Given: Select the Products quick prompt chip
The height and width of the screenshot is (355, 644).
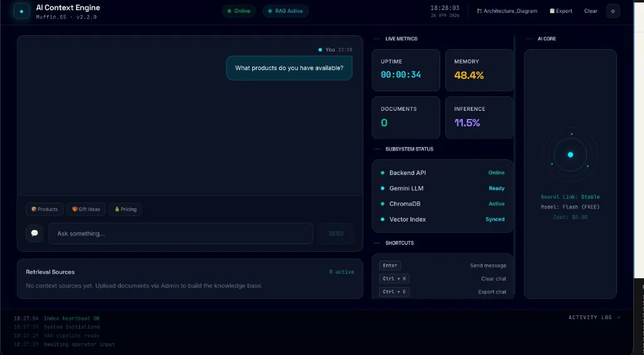Looking at the screenshot, I should (45, 209).
